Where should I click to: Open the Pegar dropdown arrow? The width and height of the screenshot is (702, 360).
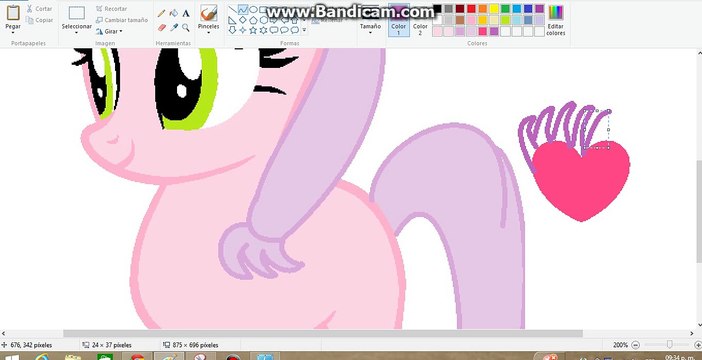coord(13,33)
